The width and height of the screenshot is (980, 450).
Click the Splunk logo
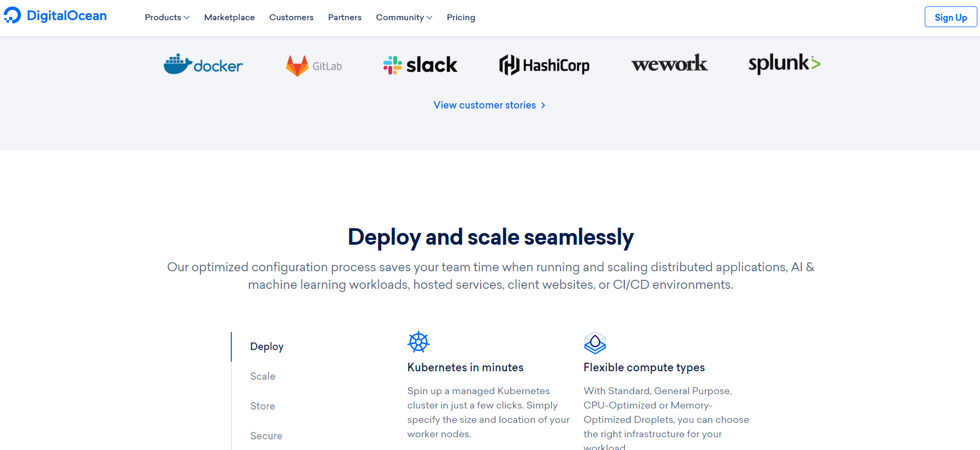click(x=784, y=63)
